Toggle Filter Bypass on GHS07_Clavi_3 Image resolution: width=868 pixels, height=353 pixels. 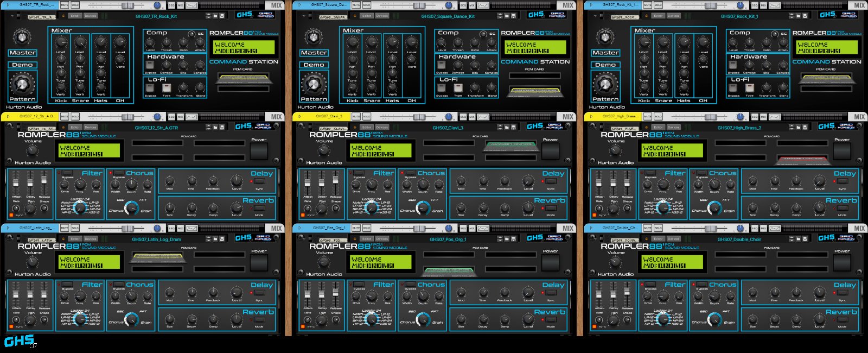[x=359, y=173]
